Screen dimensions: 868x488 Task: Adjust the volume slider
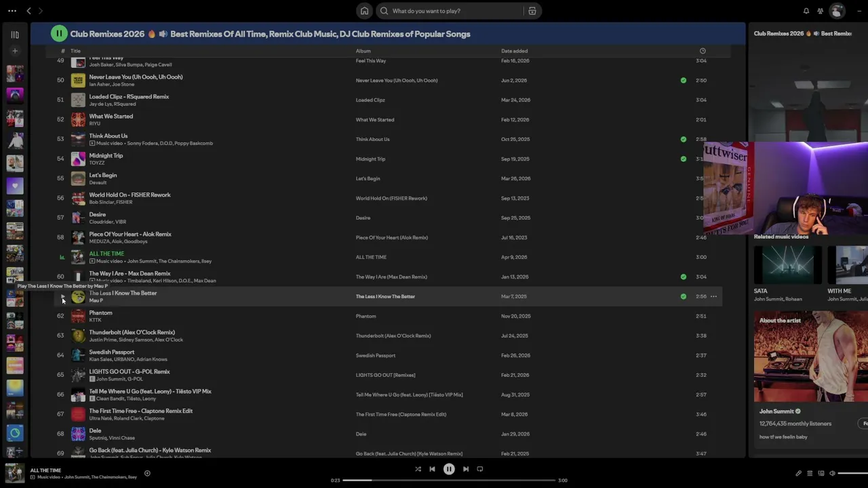pyautogui.click(x=853, y=473)
